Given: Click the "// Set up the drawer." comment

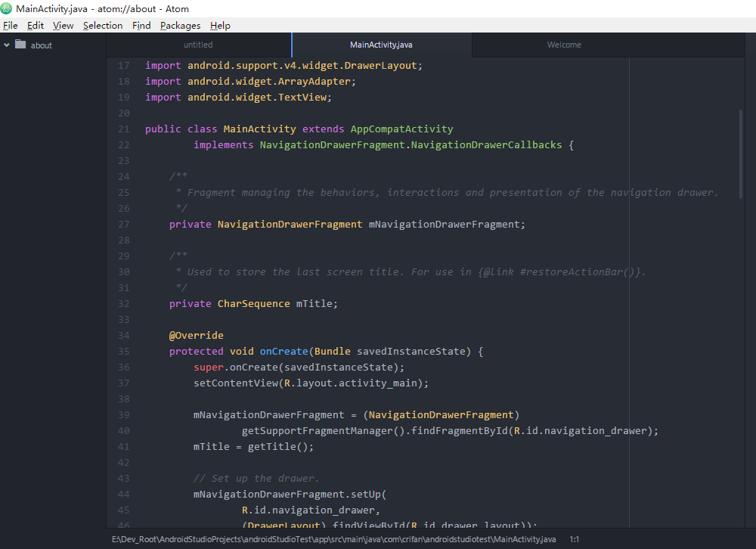Looking at the screenshot, I should pyautogui.click(x=256, y=479).
